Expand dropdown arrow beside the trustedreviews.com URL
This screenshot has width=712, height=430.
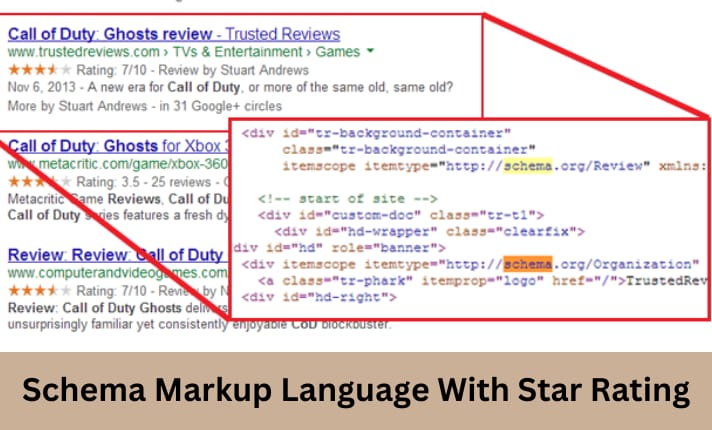pos(370,51)
